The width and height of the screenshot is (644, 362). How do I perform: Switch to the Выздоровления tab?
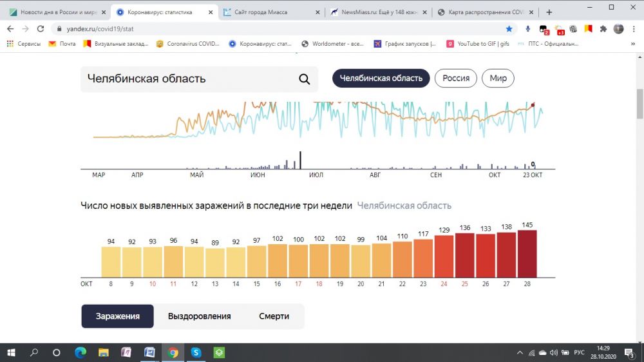click(199, 316)
